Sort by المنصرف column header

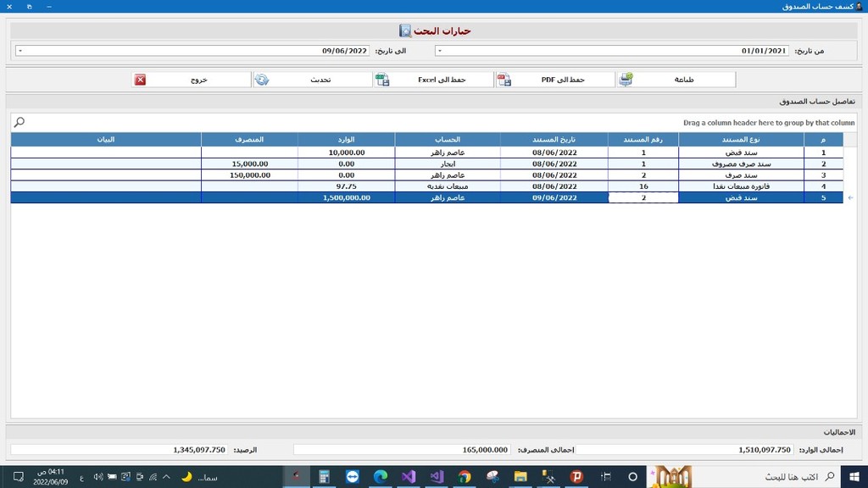point(249,140)
